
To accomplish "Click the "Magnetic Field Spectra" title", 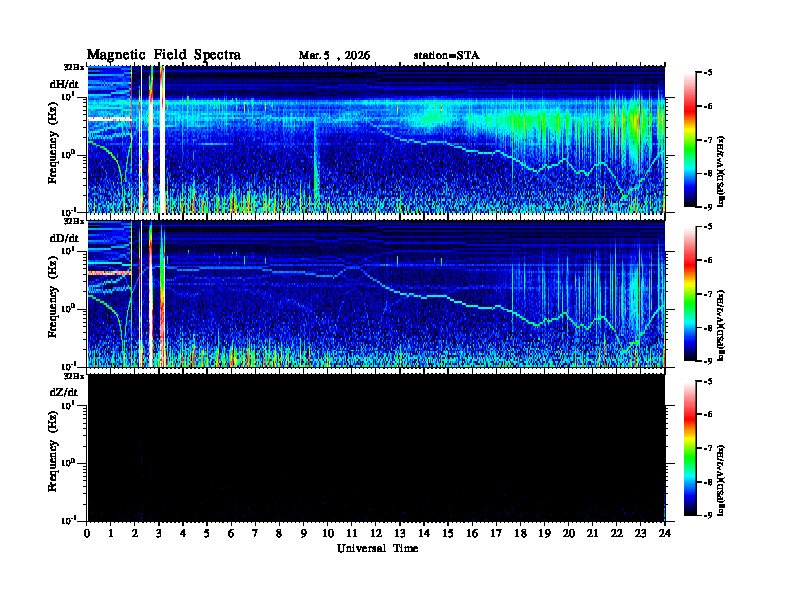I will (x=164, y=55).
